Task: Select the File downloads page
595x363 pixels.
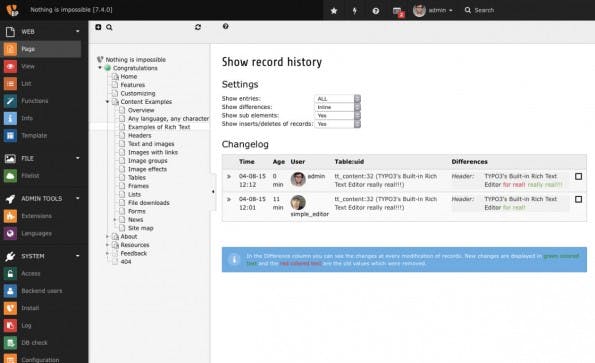Action: tap(148, 203)
